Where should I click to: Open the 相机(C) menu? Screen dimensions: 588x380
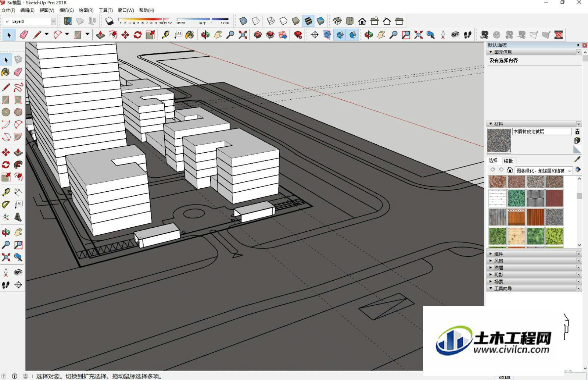pyautogui.click(x=67, y=10)
